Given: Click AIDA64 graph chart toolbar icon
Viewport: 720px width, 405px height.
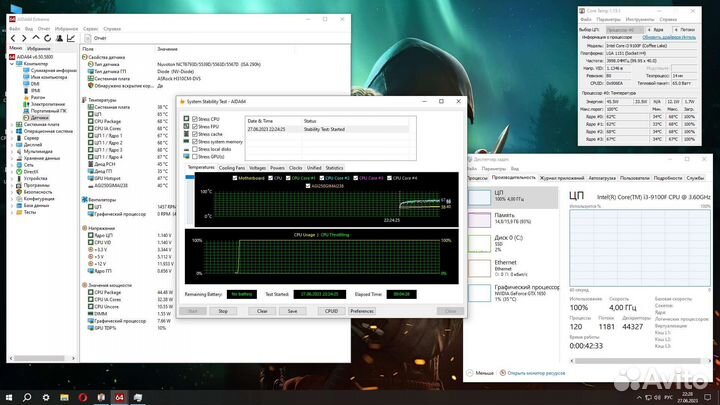Looking at the screenshot, I should point(71,38).
